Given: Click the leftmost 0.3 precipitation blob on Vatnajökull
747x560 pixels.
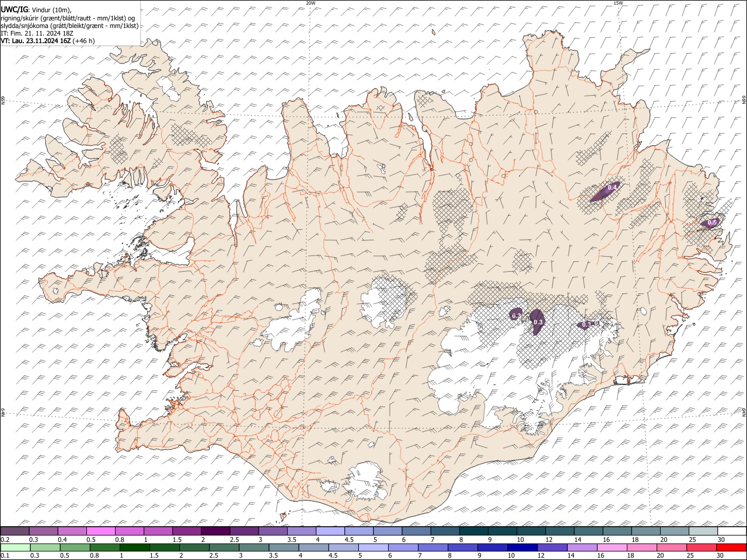Looking at the screenshot, I should (516, 314).
